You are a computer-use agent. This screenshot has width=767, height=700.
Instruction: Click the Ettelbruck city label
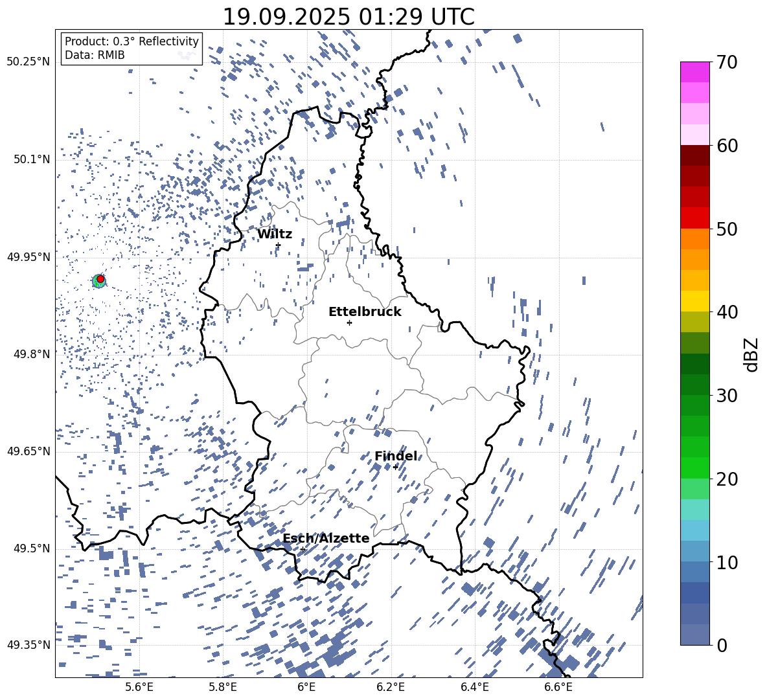coord(365,312)
